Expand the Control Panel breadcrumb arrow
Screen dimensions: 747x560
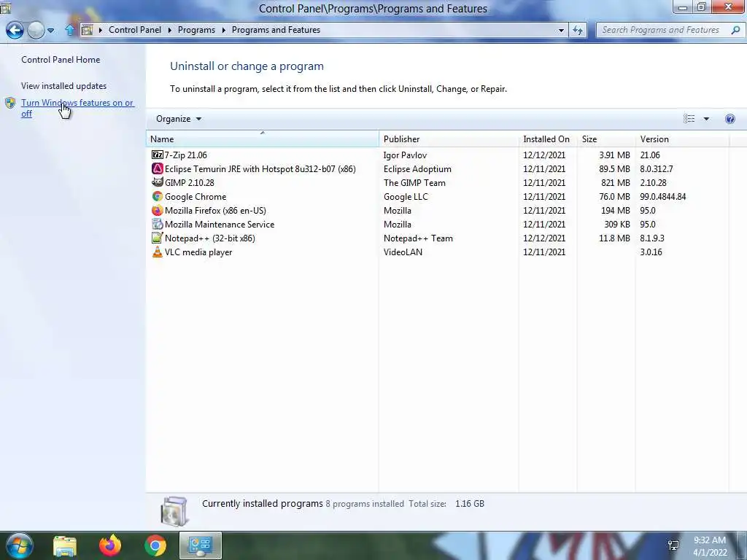click(x=169, y=30)
